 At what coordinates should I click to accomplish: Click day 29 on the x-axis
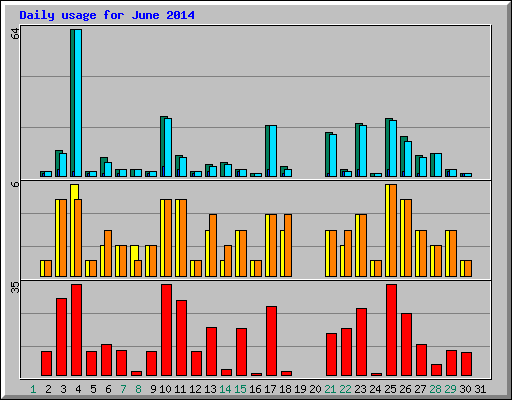tap(450, 389)
